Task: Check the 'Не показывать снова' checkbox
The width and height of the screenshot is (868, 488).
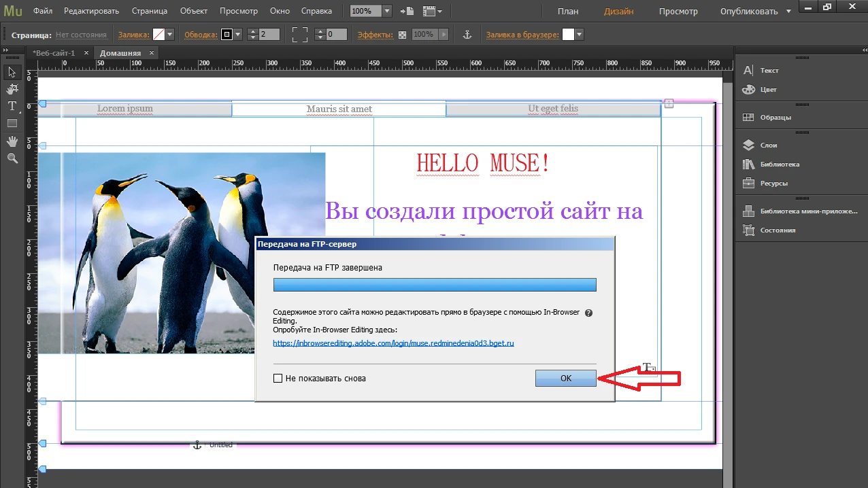Action: pyautogui.click(x=278, y=379)
